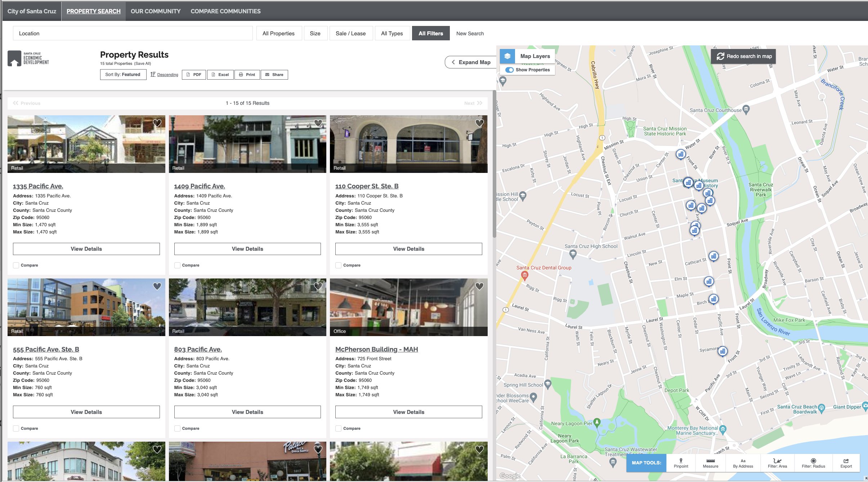Image resolution: width=868 pixels, height=482 pixels.
Task: View Details for McPherson Building - MAH
Action: (409, 412)
